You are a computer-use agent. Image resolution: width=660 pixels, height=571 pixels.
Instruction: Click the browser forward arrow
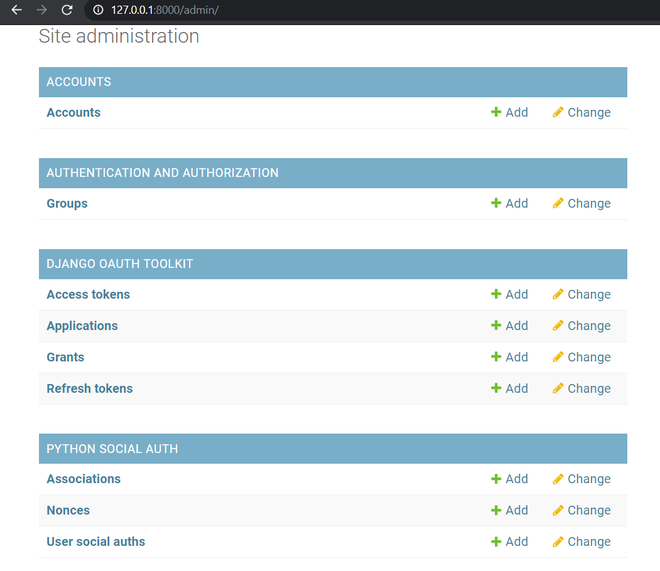[x=41, y=10]
